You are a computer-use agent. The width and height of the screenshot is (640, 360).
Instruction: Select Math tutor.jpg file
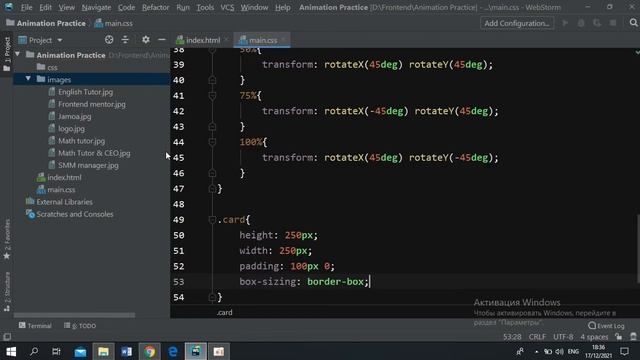[81, 141]
